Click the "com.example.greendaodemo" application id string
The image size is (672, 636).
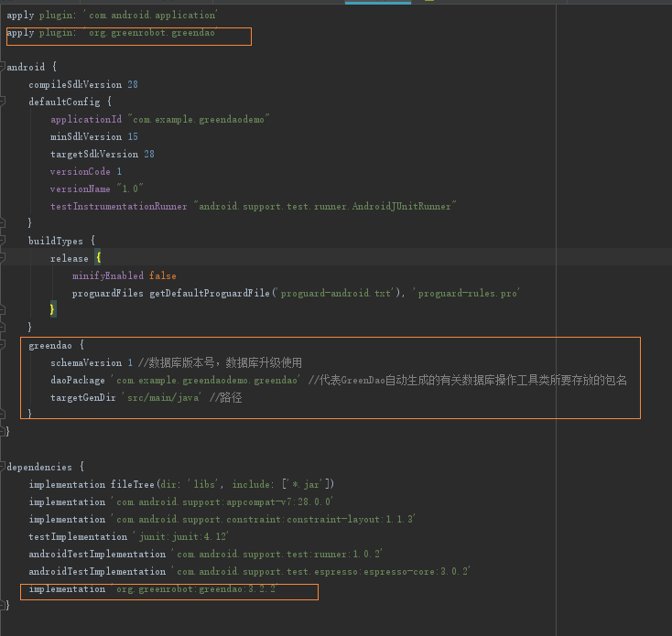199,119
